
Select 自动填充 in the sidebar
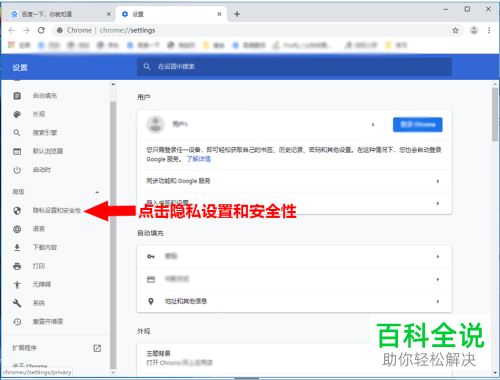(45, 96)
